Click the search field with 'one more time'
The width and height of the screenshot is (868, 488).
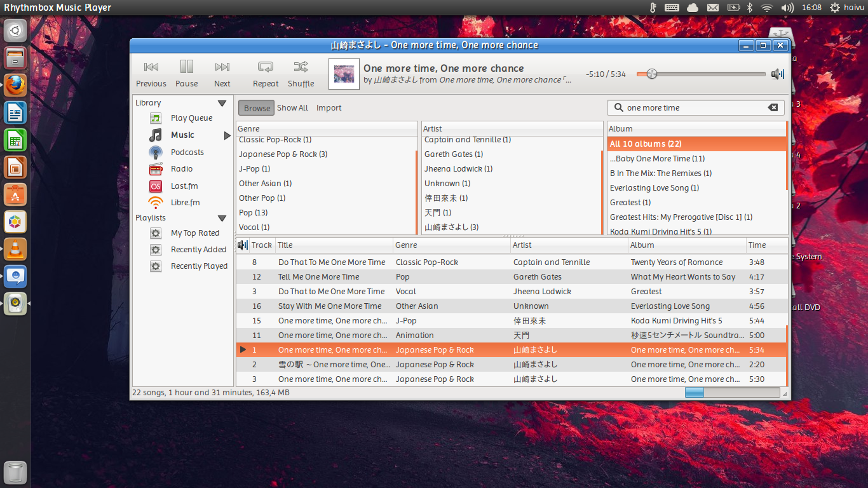point(696,108)
